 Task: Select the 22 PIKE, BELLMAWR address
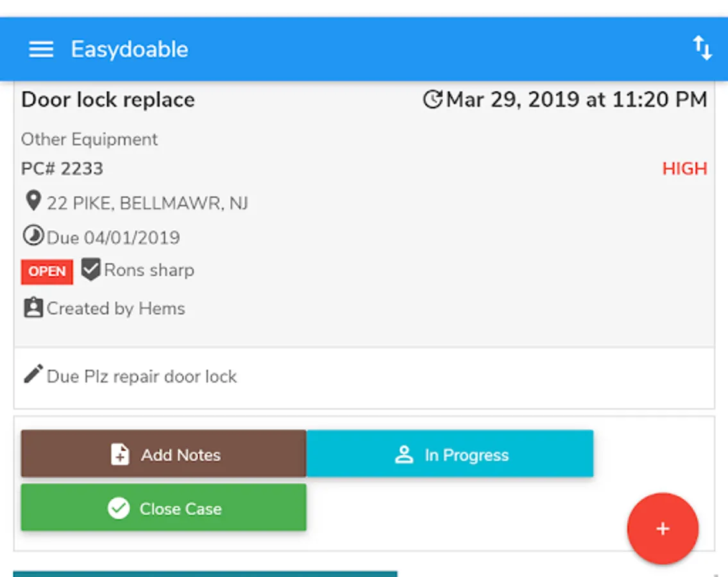coord(147,203)
